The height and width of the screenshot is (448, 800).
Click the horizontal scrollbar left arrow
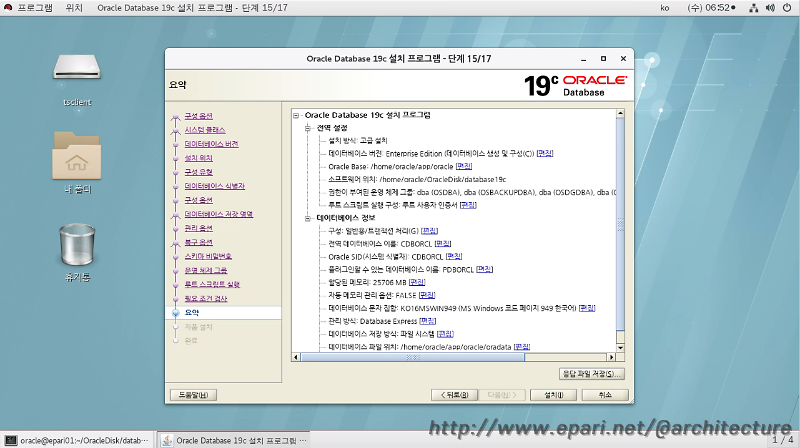point(296,357)
